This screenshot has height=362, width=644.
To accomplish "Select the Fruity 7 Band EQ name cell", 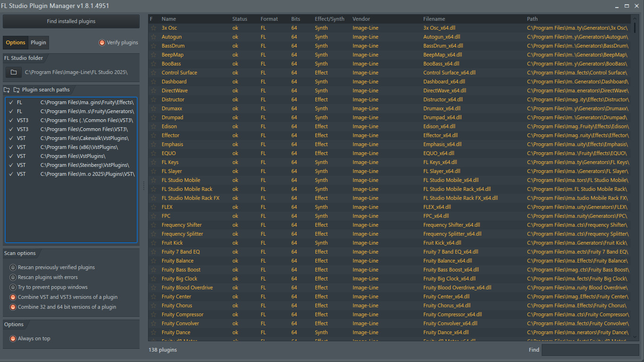I will point(181,252).
